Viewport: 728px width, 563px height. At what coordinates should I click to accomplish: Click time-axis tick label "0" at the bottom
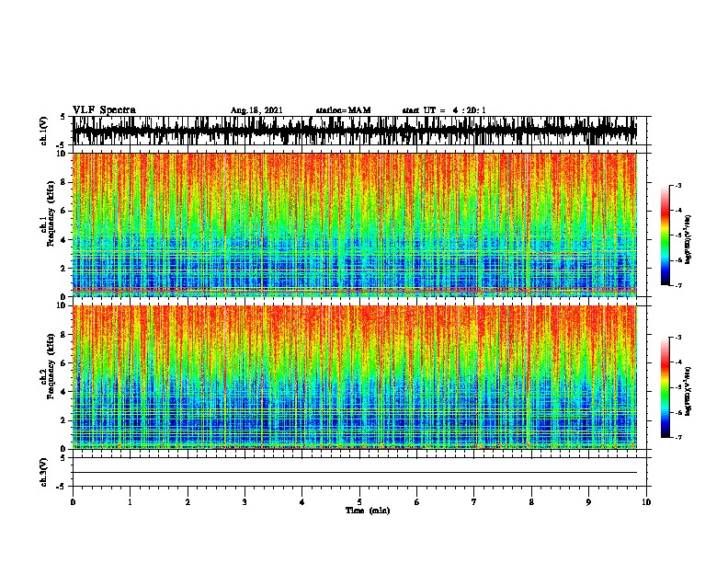(73, 502)
